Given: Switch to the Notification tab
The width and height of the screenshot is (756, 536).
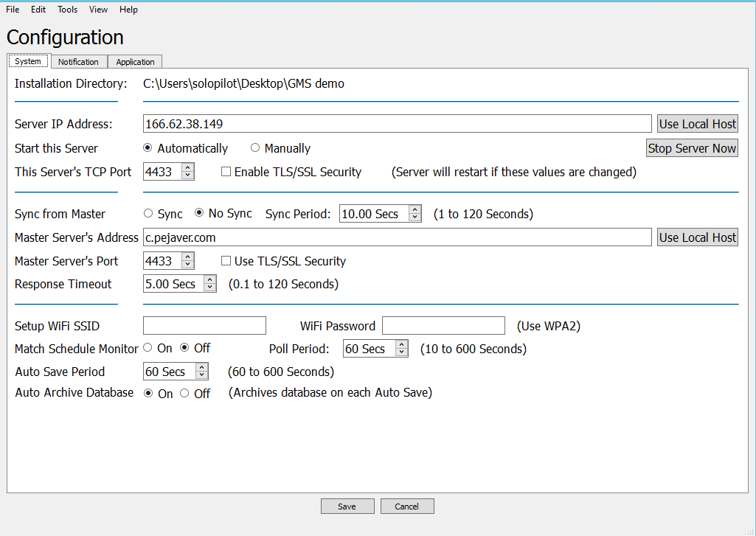Looking at the screenshot, I should pyautogui.click(x=78, y=62).
